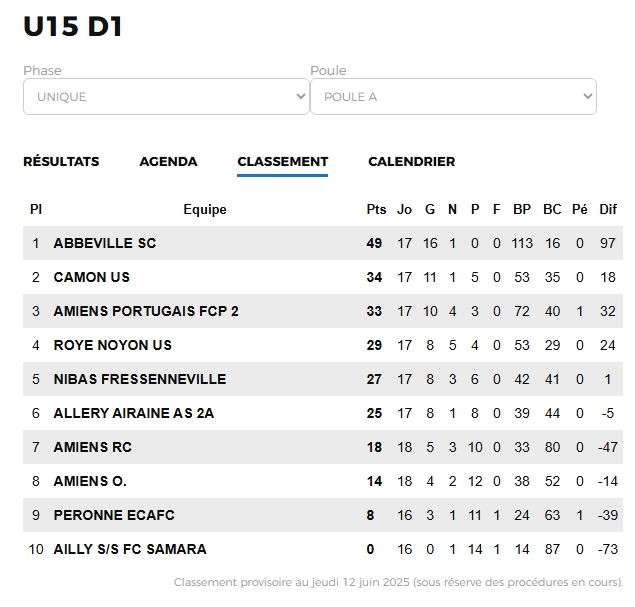Click the Pts column header
This screenshot has height=607, width=635.
pyautogui.click(x=376, y=209)
